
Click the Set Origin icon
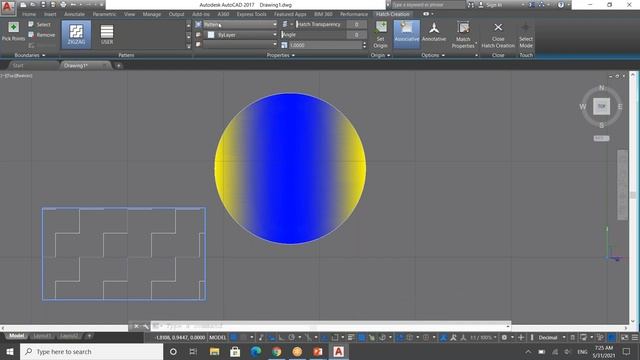(x=381, y=28)
